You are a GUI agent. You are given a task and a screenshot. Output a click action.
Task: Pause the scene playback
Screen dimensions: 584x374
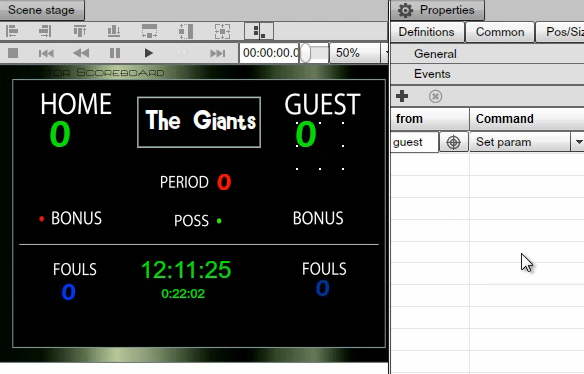pyautogui.click(x=115, y=53)
